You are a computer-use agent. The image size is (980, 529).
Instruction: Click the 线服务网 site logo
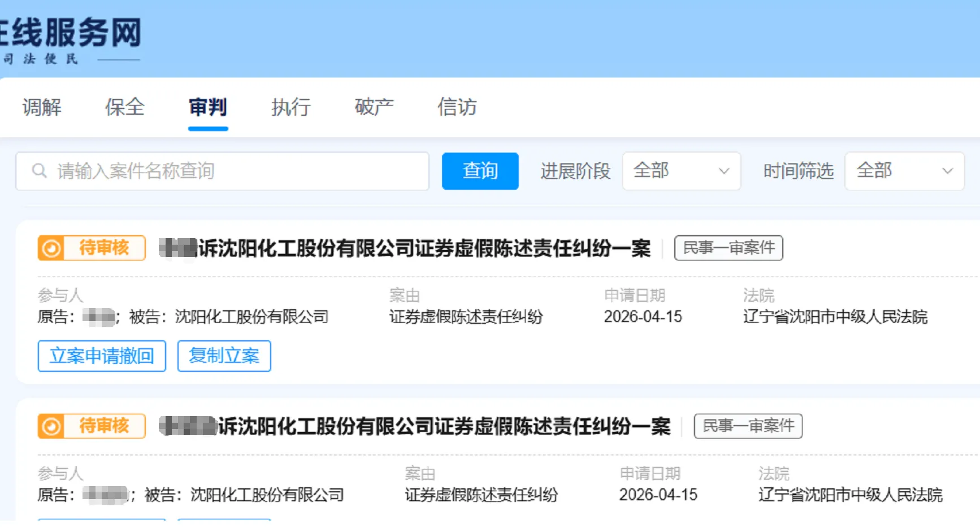coord(70,33)
